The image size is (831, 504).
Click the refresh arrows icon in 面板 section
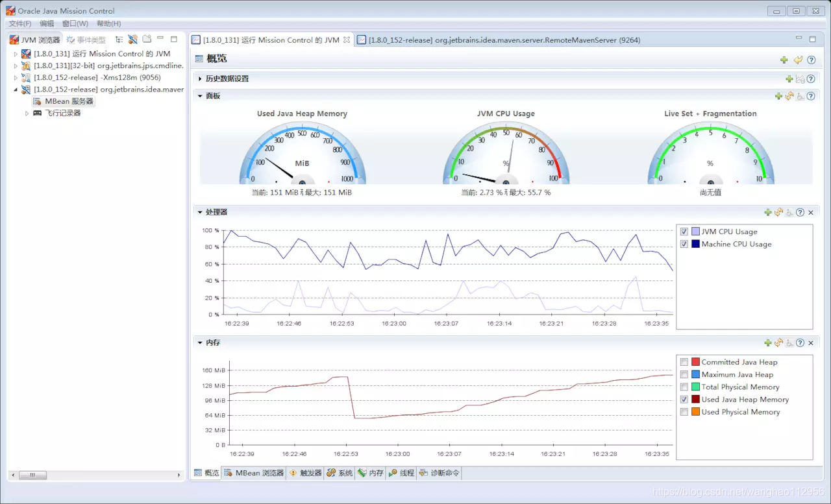tap(789, 96)
